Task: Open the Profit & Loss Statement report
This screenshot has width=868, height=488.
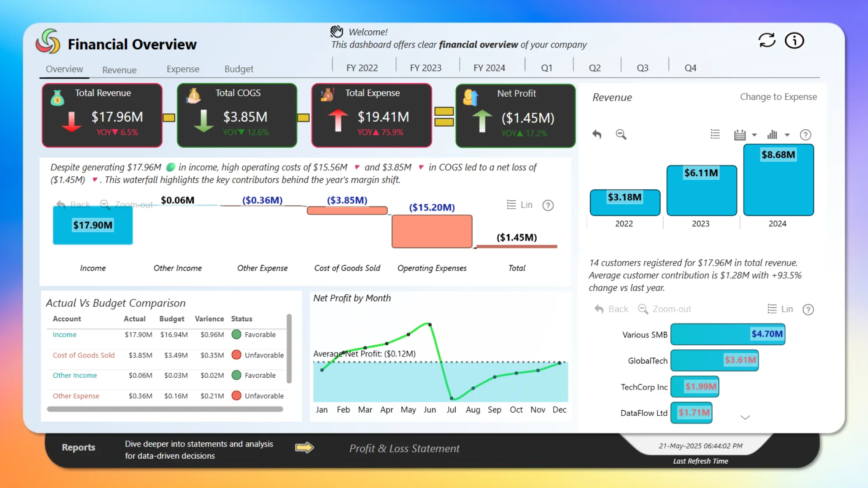Action: click(x=404, y=448)
